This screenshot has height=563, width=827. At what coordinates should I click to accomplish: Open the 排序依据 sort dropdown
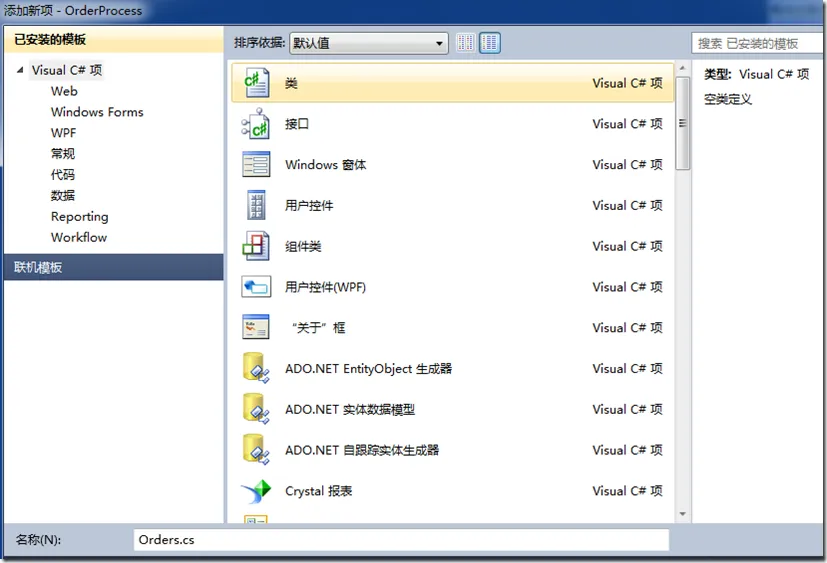tap(369, 43)
